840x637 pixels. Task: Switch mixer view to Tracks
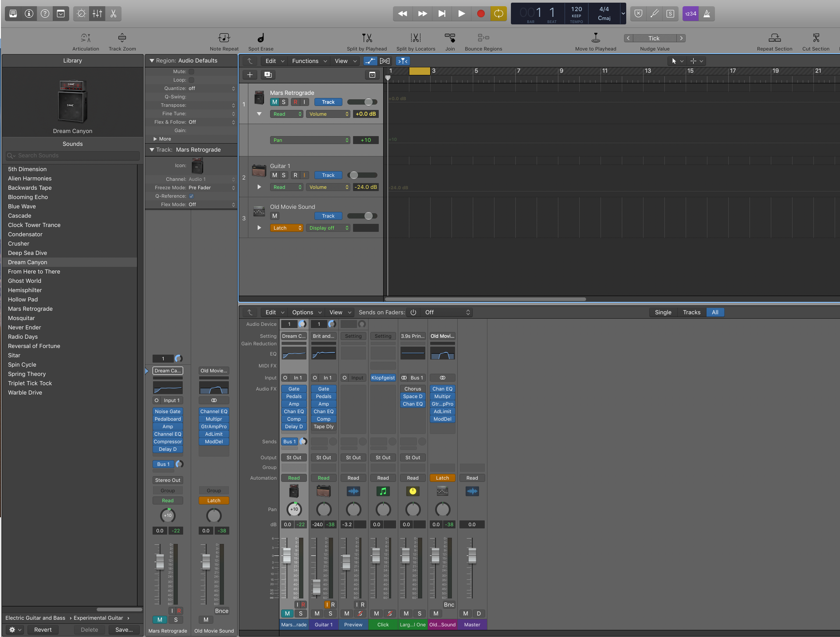[691, 312]
